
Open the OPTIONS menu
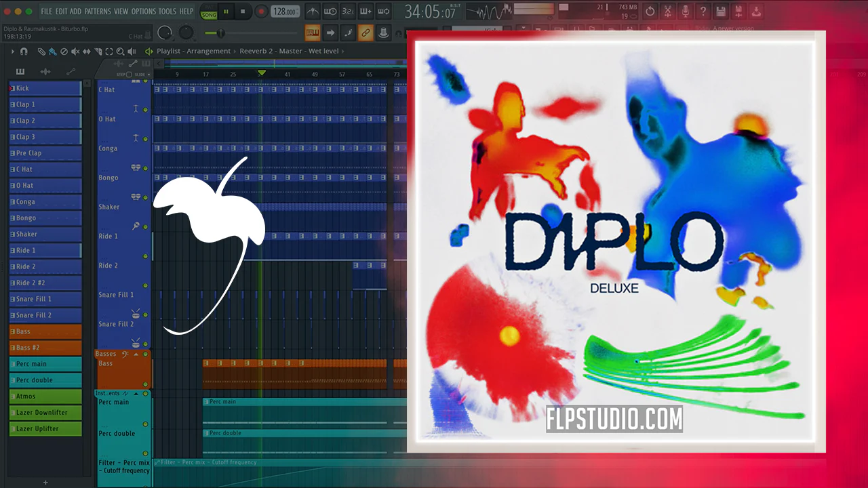pyautogui.click(x=144, y=12)
